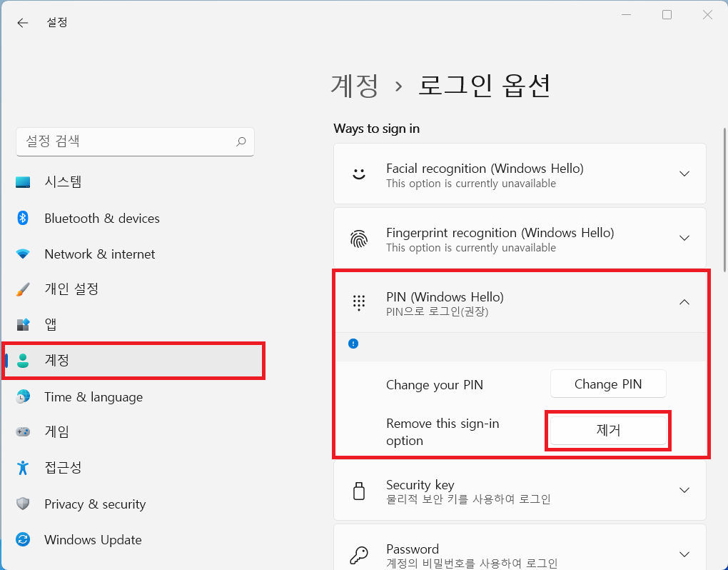Click the smiley facial recognition icon
Screen dimensions: 728x570
tap(359, 174)
